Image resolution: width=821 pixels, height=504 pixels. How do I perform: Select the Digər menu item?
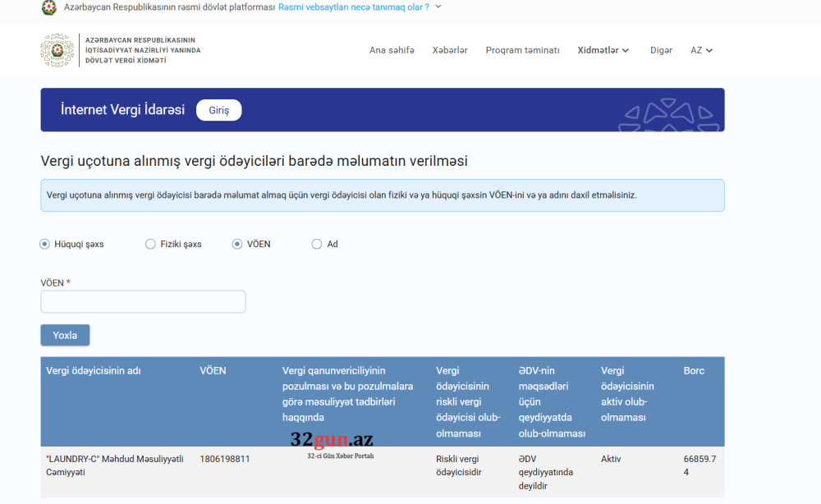pyautogui.click(x=661, y=50)
